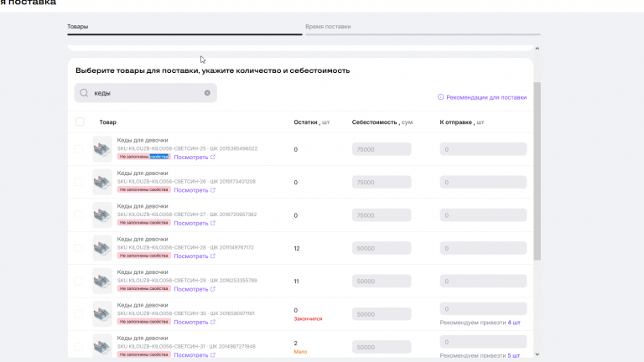
Task: Click 'Посмотреть' for SKU СВЕТСИН-28
Action: (191, 256)
